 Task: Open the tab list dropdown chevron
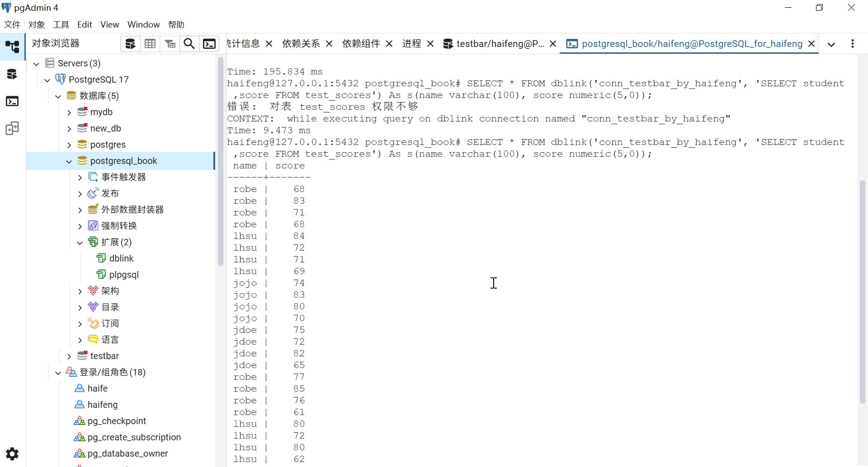point(831,44)
